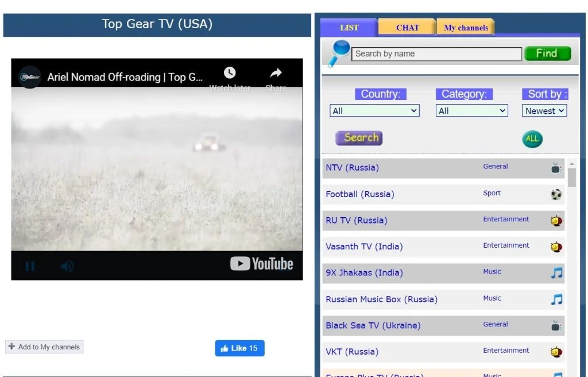Mute the video with the speaker icon
Viewport: 588px width, 377px height.
[x=67, y=266]
